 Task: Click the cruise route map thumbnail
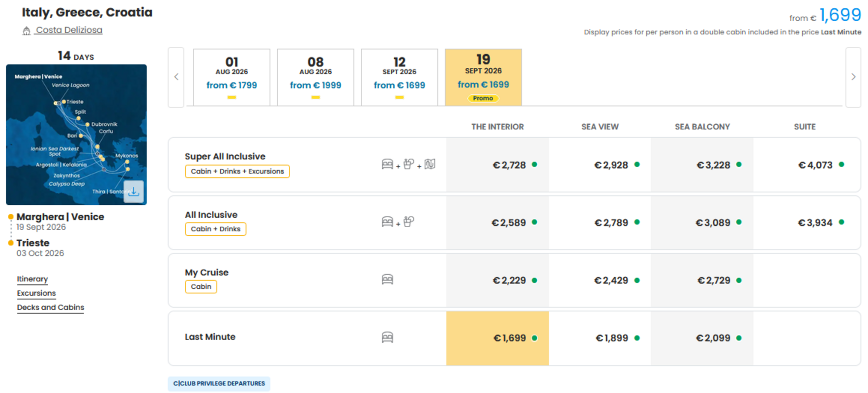click(x=76, y=135)
